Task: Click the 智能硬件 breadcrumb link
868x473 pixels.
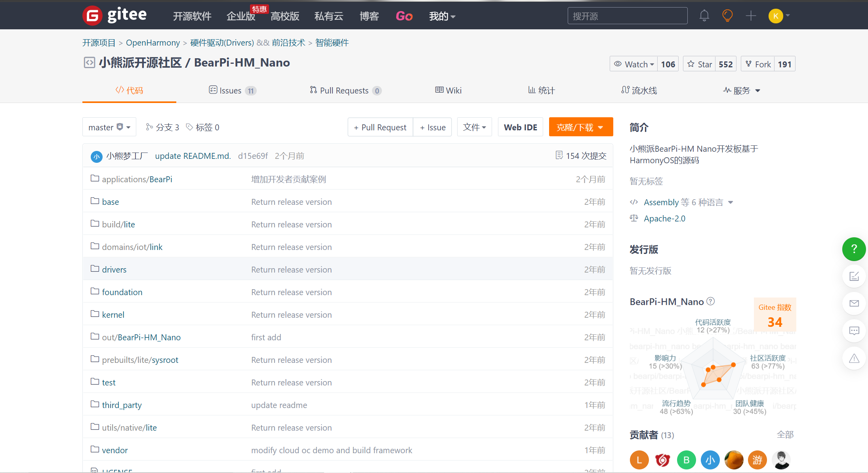Action: (x=332, y=42)
